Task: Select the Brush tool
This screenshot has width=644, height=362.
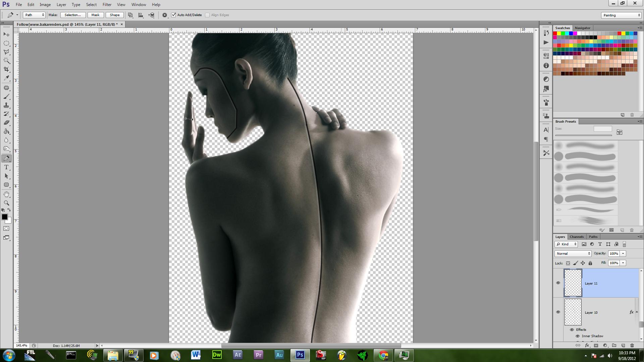Action: pos(6,97)
